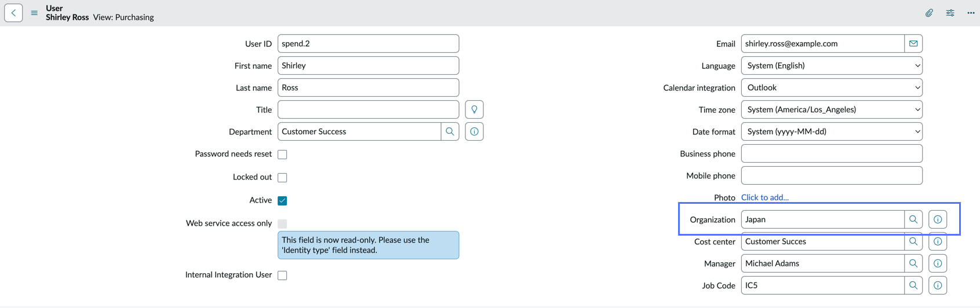Image resolution: width=980 pixels, height=308 pixels.
Task: Click the empty Business phone field
Action: 832,153
